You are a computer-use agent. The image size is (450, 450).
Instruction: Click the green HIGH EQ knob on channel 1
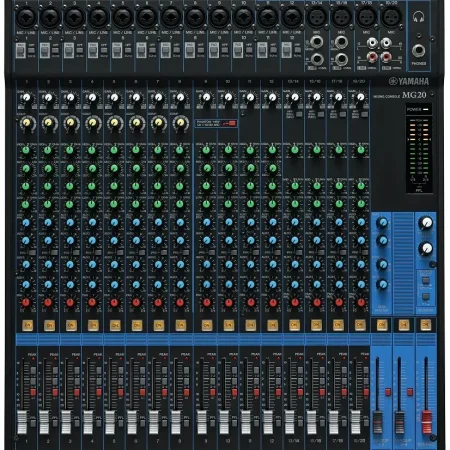26,150
